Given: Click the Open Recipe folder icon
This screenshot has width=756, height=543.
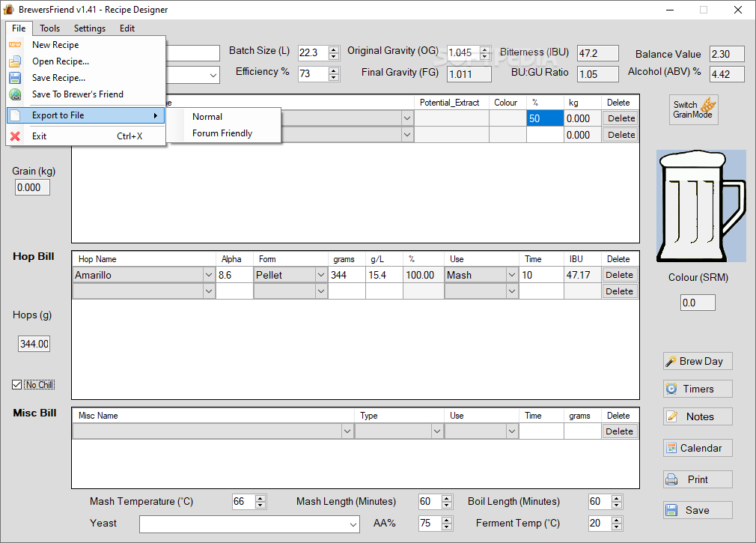Looking at the screenshot, I should (x=15, y=61).
